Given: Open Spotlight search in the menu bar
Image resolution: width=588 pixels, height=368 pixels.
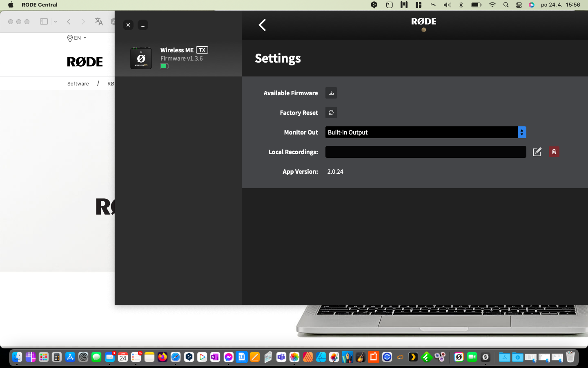Looking at the screenshot, I should pos(506,5).
